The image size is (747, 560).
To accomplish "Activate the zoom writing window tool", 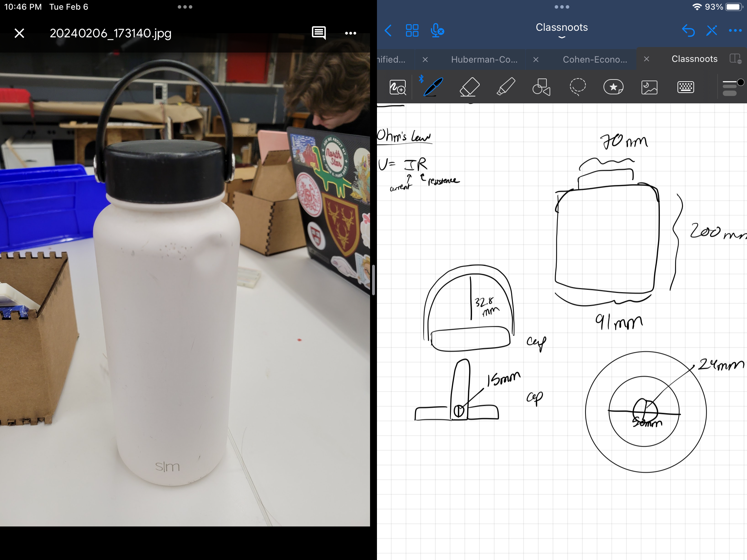I will 398,87.
